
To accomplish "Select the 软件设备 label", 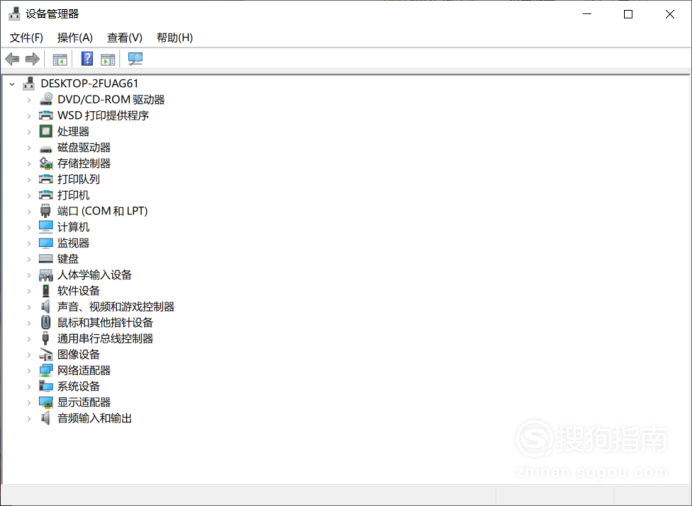I will click(79, 291).
